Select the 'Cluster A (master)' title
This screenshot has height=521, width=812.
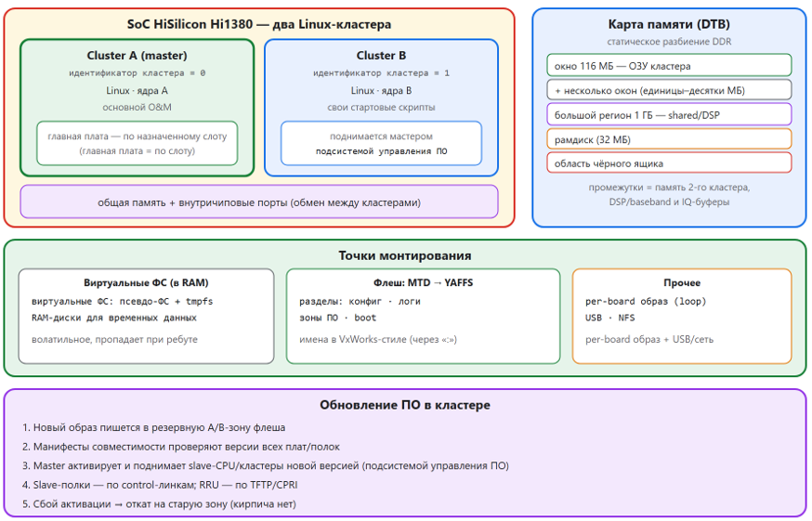138,56
